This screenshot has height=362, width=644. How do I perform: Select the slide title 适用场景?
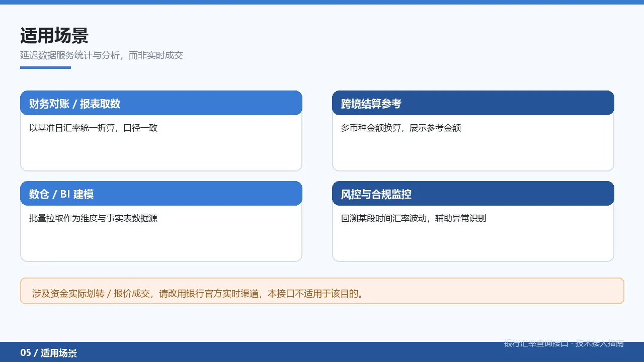click(x=54, y=36)
